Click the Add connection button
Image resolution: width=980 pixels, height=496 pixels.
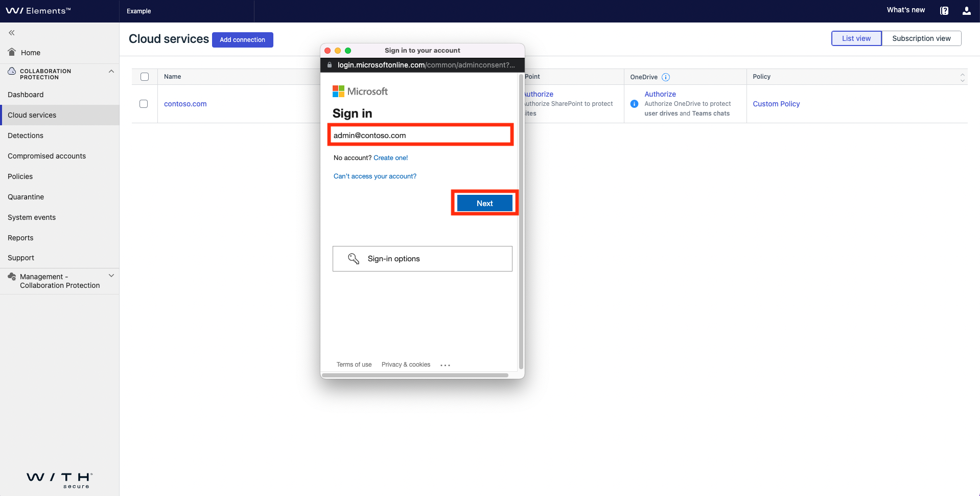pyautogui.click(x=242, y=39)
